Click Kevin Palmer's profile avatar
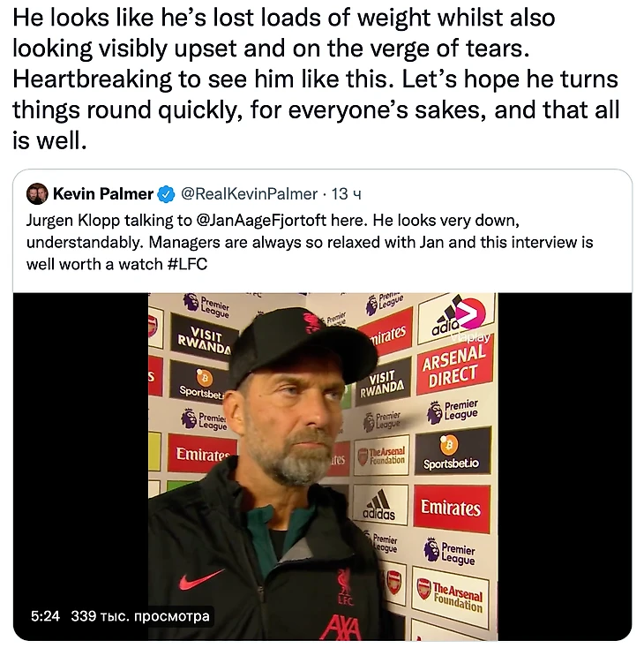The width and height of the screenshot is (644, 648). [37, 194]
